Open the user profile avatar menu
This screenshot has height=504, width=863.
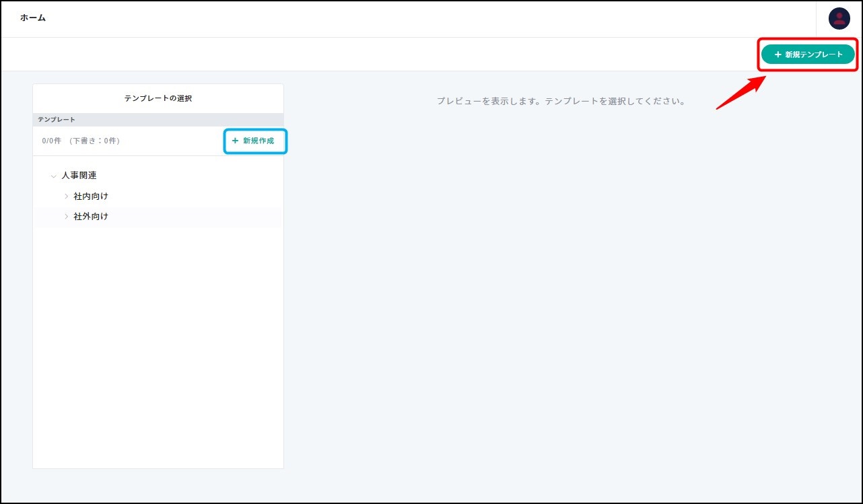click(x=839, y=19)
